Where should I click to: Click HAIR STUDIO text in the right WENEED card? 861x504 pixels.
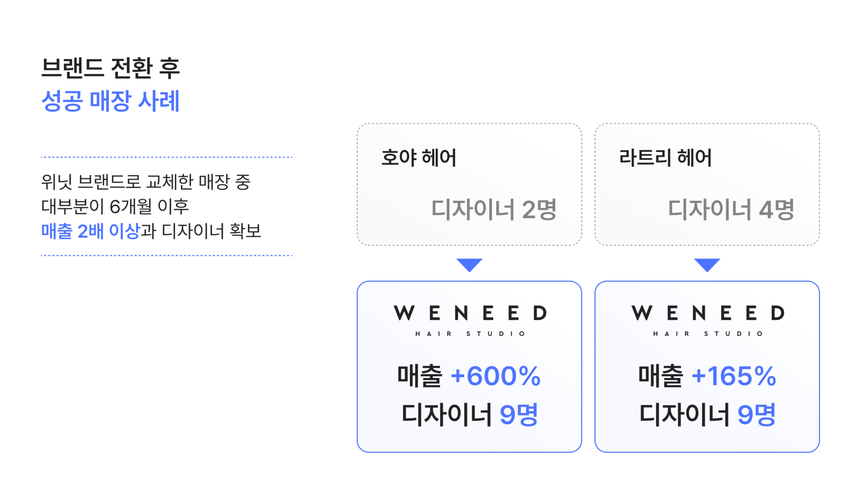coord(708,334)
